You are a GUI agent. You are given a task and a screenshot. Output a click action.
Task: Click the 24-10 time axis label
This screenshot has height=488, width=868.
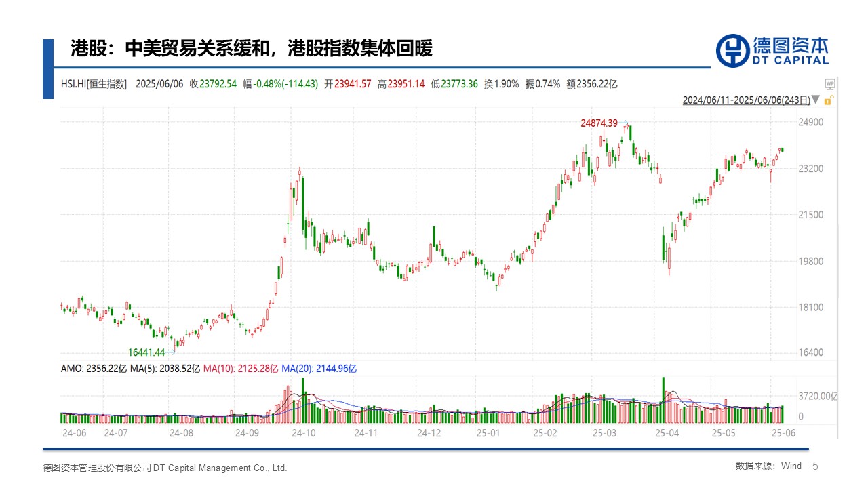coord(302,432)
